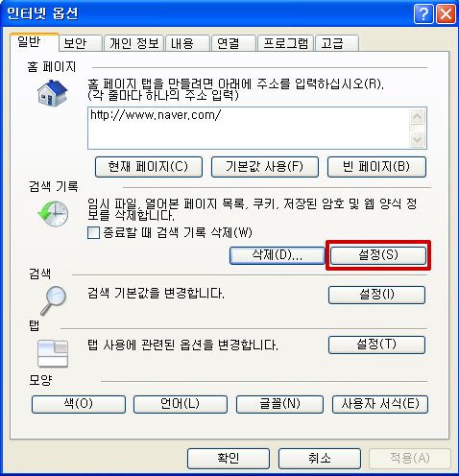
Task: Open the 개인 정보 tab
Action: point(134,43)
